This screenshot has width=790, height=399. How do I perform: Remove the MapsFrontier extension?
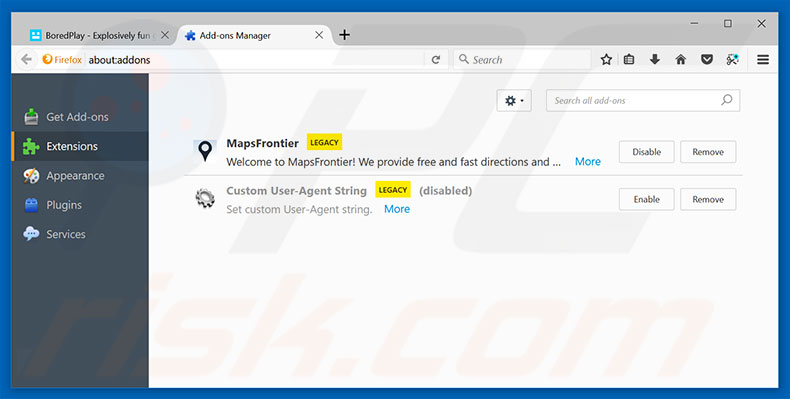(708, 152)
